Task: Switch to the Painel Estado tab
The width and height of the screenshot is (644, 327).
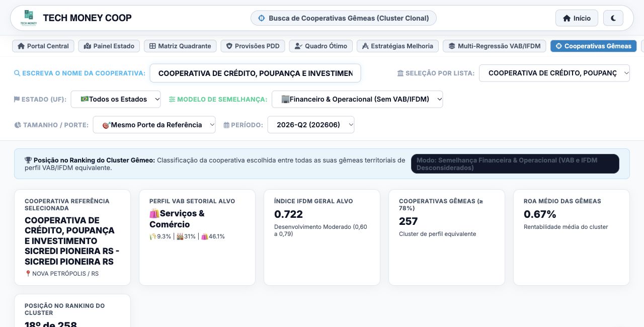Action: coord(109,46)
